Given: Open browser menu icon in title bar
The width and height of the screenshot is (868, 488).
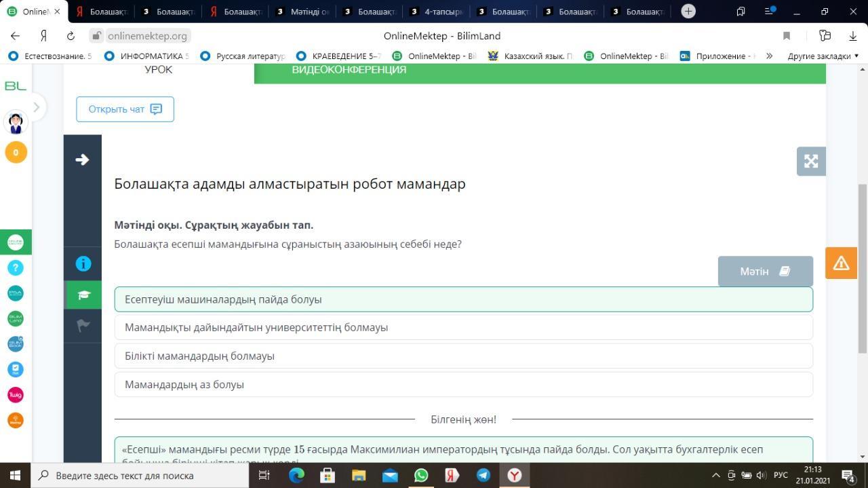Looking at the screenshot, I should point(769,11).
